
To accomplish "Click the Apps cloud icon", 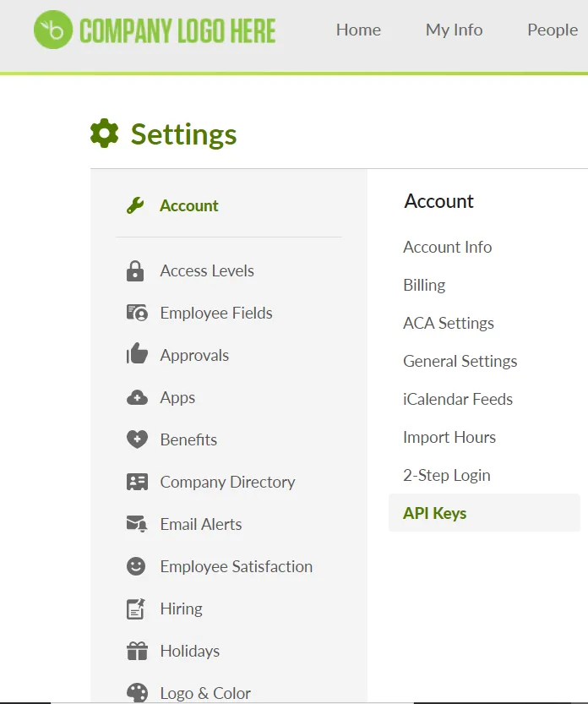I will pos(137,398).
